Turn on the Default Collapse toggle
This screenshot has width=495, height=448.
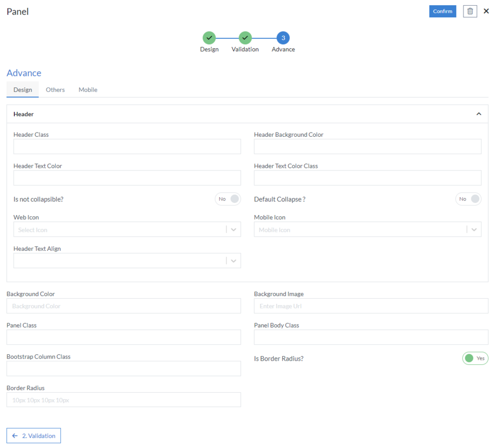[468, 199]
